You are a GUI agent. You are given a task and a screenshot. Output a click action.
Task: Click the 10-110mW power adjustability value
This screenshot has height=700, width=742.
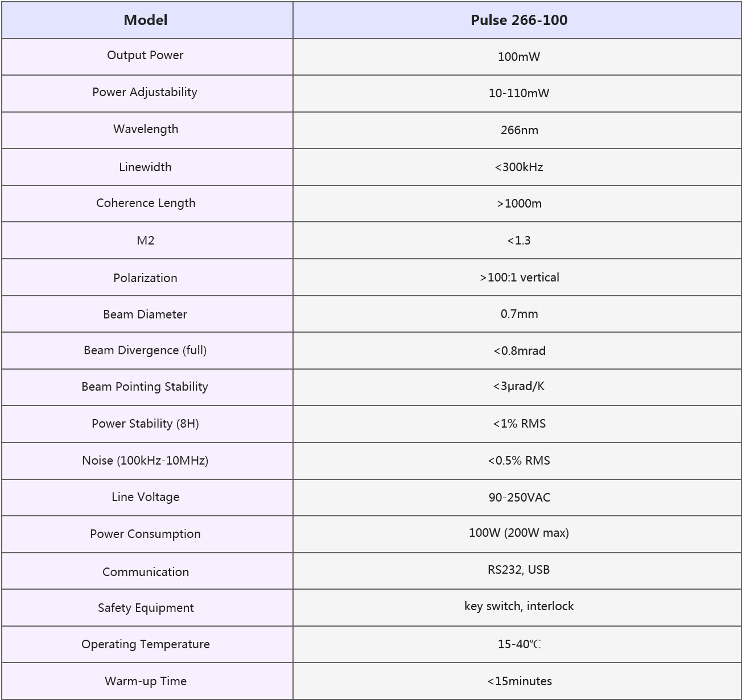tap(519, 93)
